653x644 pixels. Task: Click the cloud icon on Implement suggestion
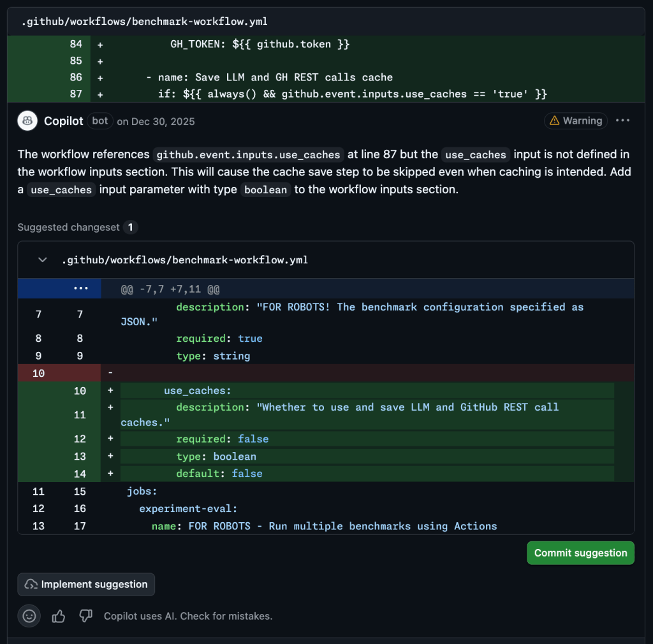tap(30, 584)
